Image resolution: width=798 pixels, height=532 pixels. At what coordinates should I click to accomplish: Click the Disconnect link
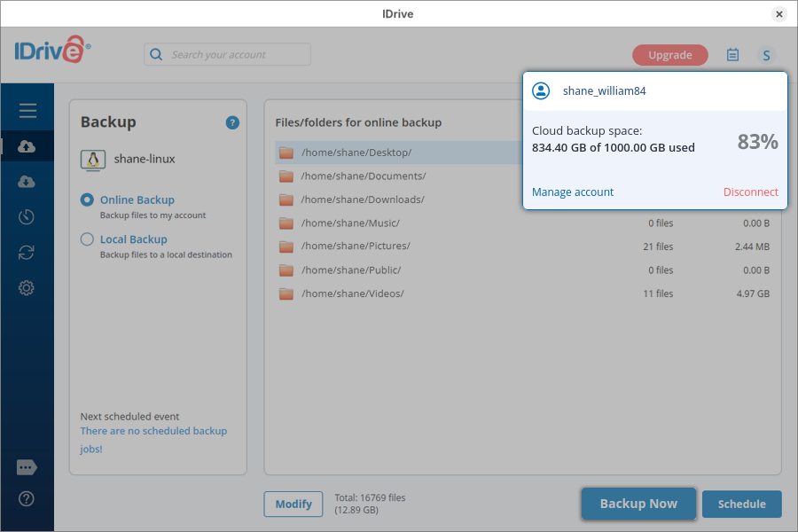click(x=750, y=192)
